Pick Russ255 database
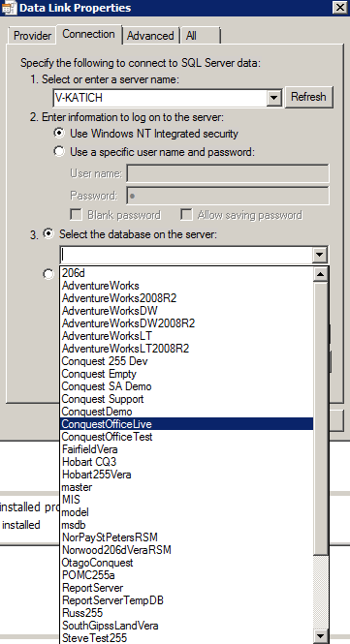This screenshot has width=350, height=644. (187, 613)
